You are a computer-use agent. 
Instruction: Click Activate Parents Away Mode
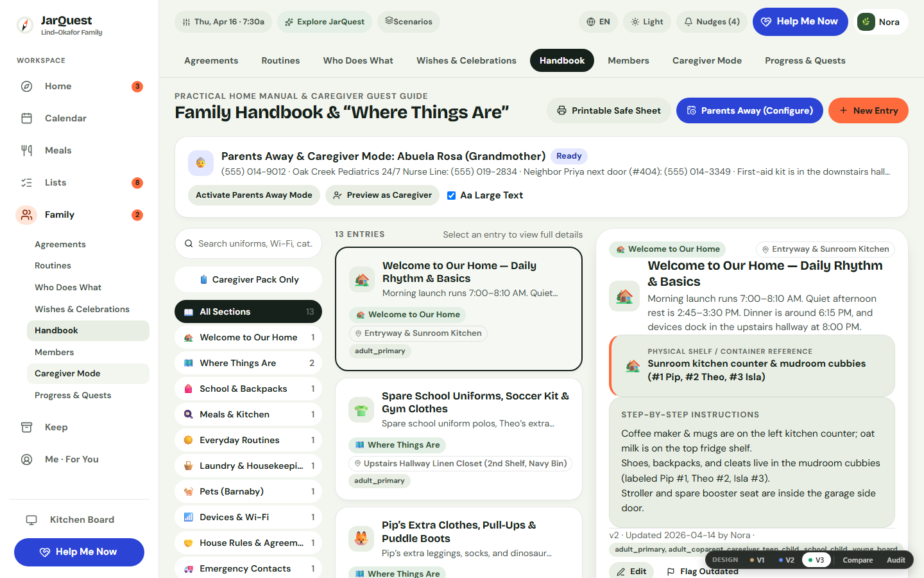(x=254, y=195)
